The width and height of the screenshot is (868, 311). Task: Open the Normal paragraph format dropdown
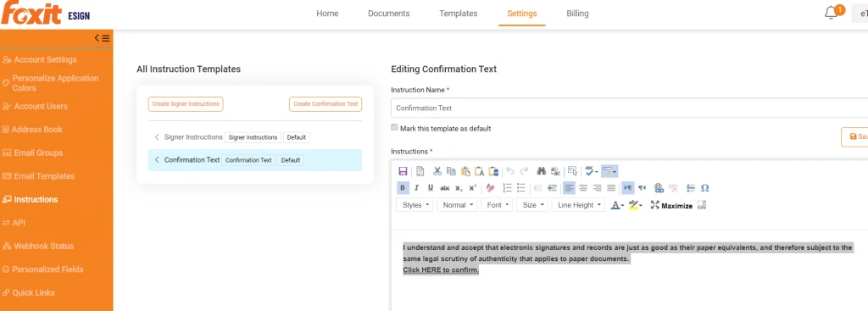click(x=457, y=205)
